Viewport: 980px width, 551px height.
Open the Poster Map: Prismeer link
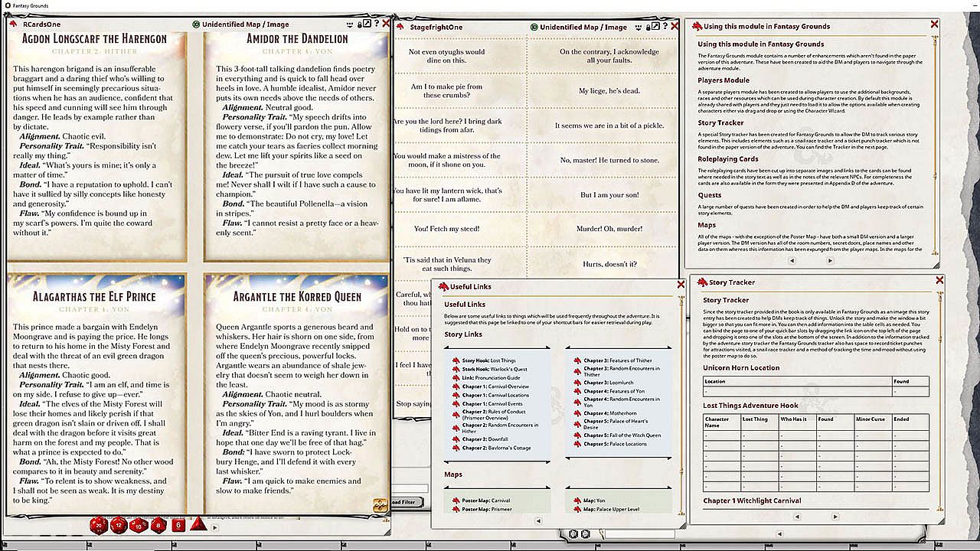tap(487, 509)
